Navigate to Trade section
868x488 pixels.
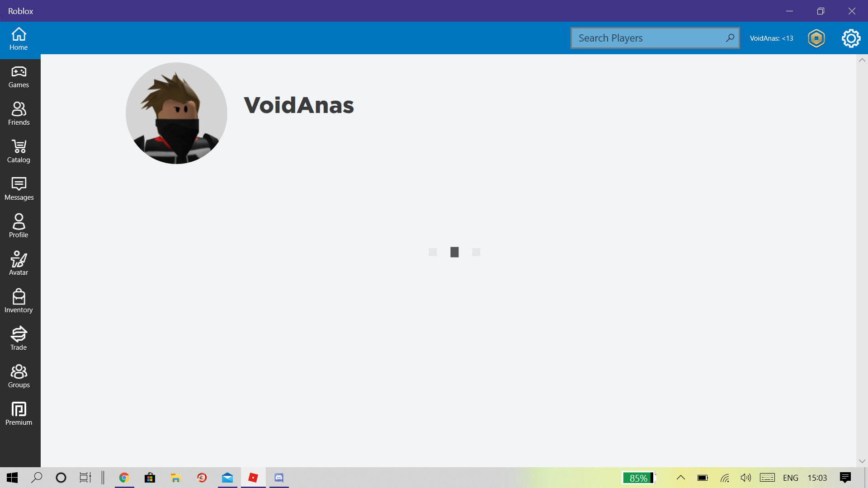click(19, 338)
